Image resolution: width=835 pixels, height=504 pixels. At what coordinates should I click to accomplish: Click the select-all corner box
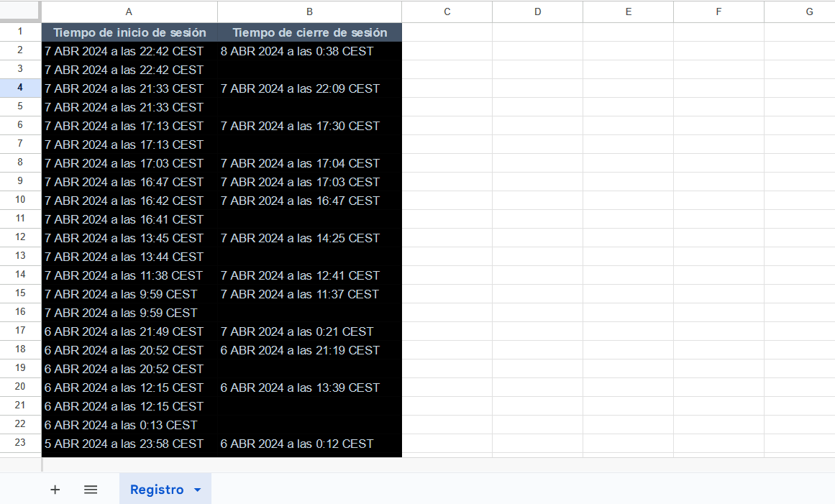(20, 12)
